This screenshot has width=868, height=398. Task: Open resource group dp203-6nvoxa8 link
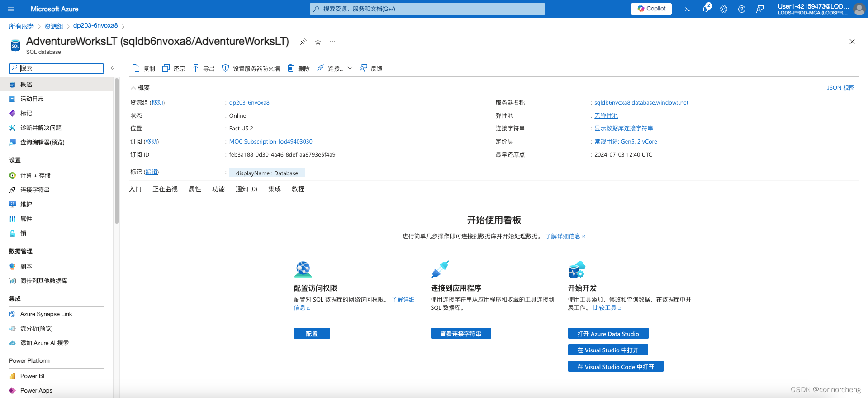point(249,103)
